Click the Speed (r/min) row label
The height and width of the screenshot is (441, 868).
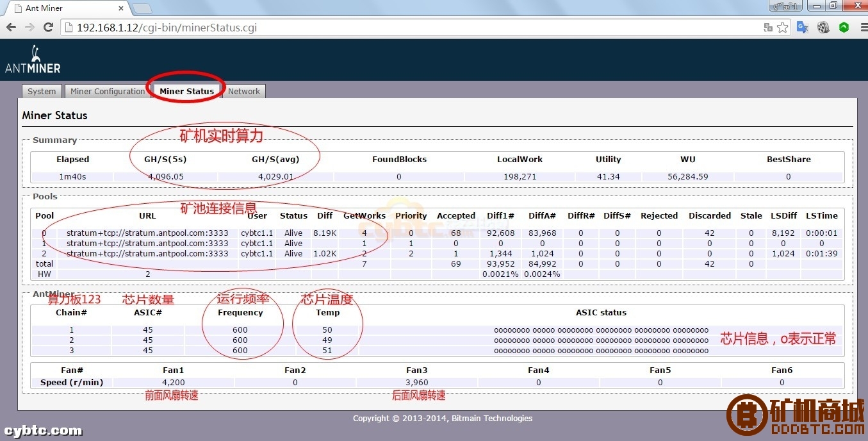tap(72, 382)
